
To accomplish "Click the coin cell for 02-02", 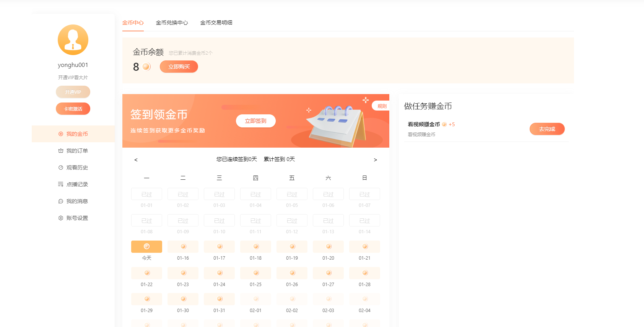I will (292, 299).
